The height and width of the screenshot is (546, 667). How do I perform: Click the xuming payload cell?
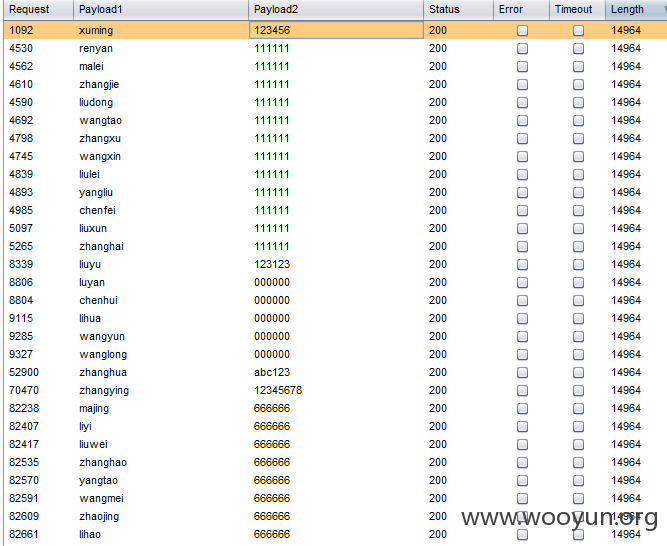(x=96, y=30)
